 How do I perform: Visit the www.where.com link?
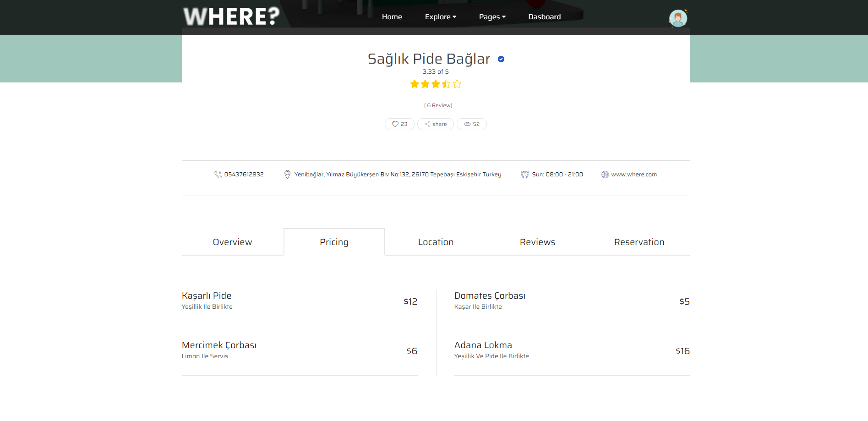pyautogui.click(x=634, y=175)
